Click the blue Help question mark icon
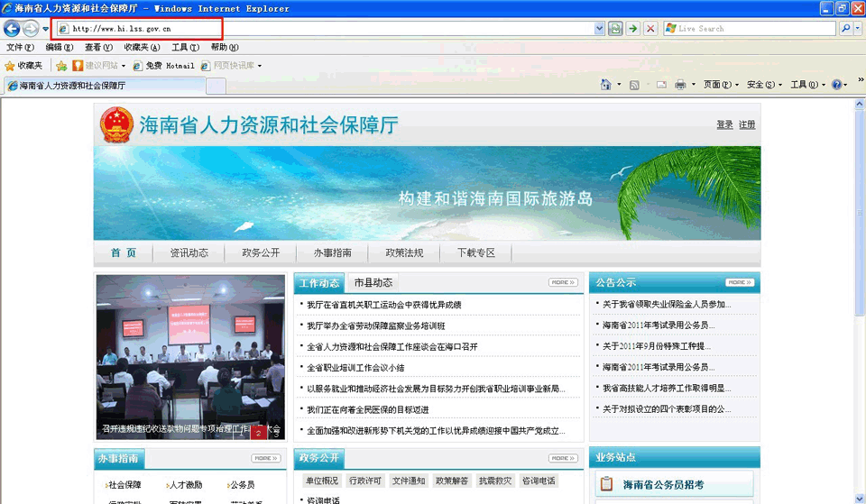The height and width of the screenshot is (504, 866). tap(837, 85)
